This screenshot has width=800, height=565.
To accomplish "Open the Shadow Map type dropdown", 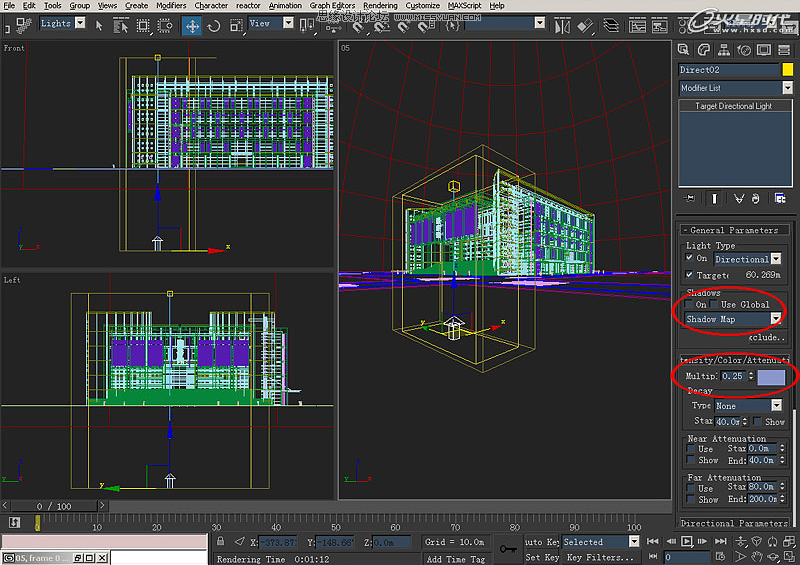I will click(x=775, y=319).
